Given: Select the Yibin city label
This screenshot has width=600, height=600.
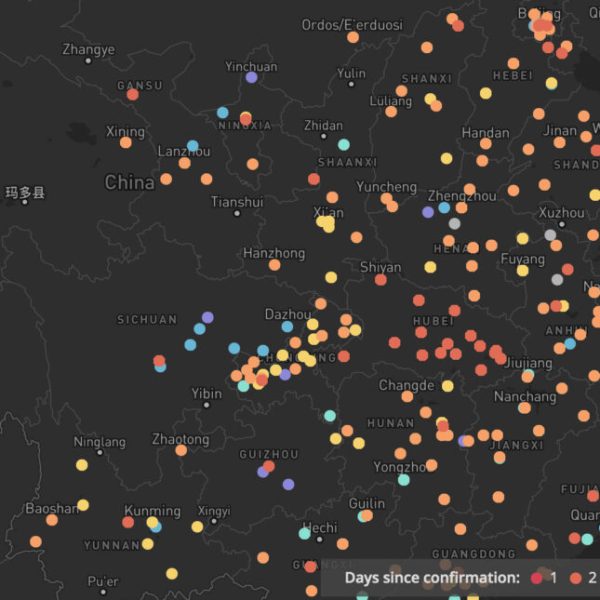Looking at the screenshot, I should (x=207, y=394).
